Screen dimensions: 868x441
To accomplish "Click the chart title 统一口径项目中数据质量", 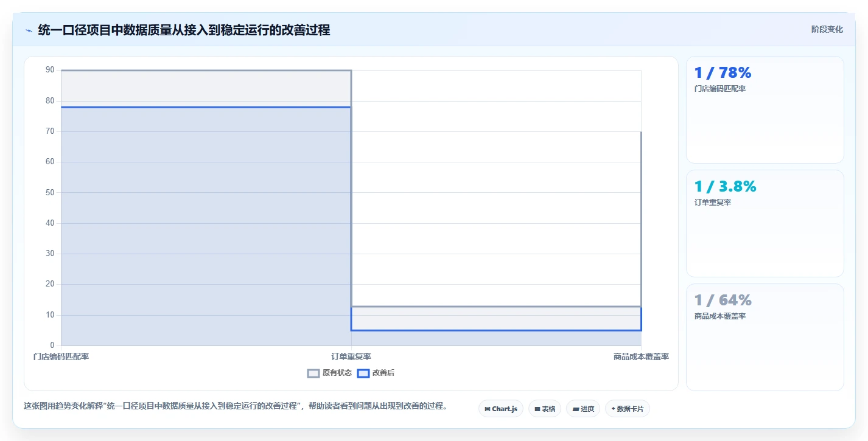I will (184, 30).
